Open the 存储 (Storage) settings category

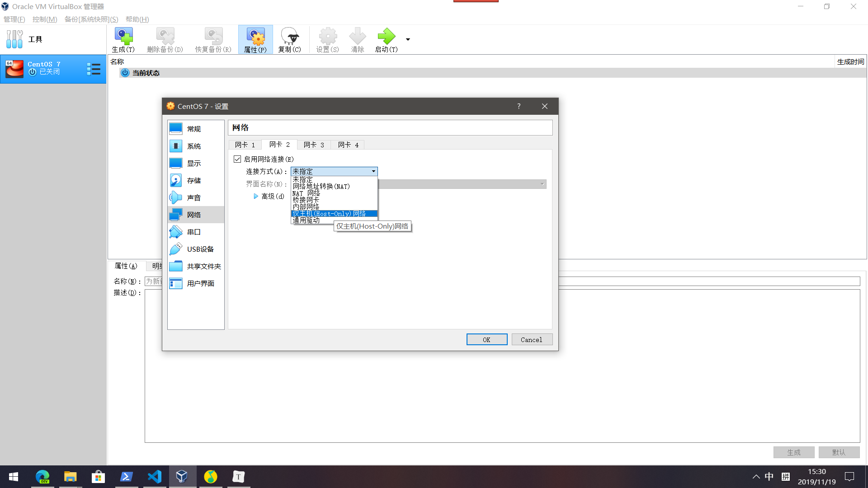tap(195, 180)
